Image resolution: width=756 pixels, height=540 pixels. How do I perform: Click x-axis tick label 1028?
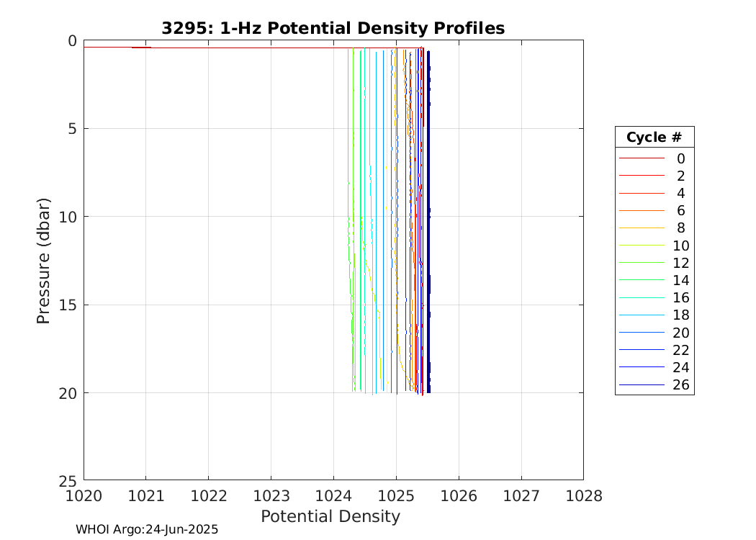click(x=584, y=495)
